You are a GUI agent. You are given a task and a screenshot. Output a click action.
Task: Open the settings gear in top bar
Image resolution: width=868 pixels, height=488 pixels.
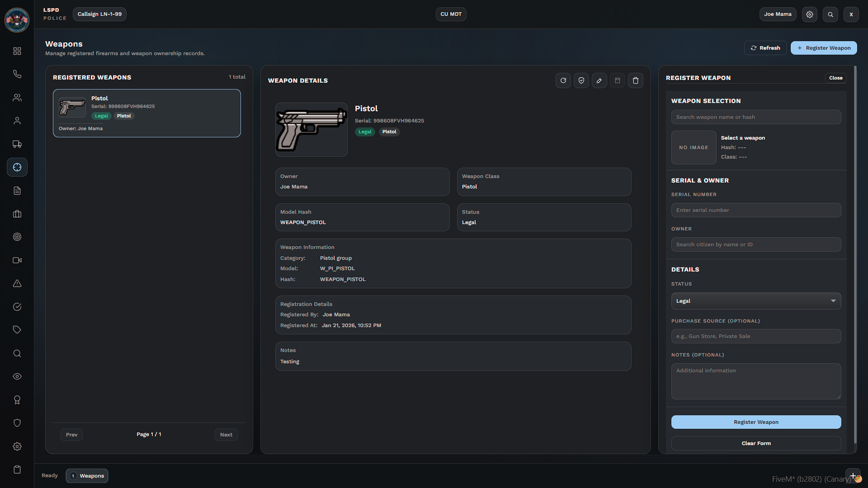[809, 14]
